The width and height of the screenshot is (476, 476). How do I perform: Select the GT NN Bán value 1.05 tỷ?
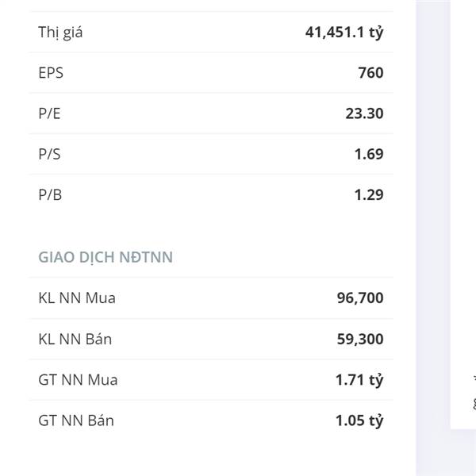click(359, 421)
